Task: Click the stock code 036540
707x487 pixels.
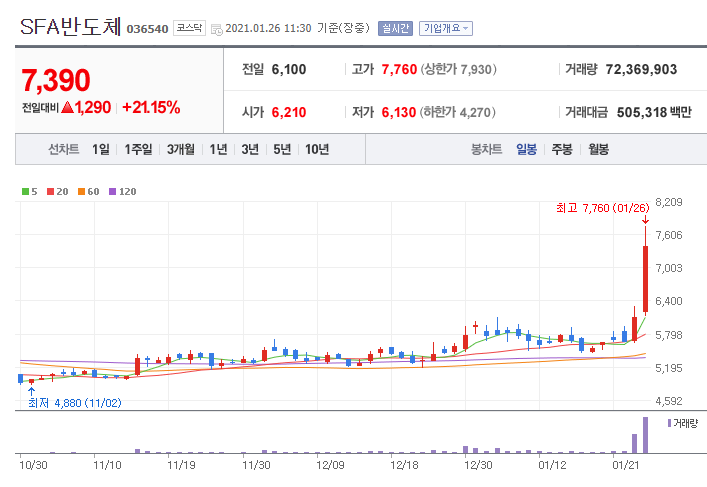Action: click(x=147, y=29)
